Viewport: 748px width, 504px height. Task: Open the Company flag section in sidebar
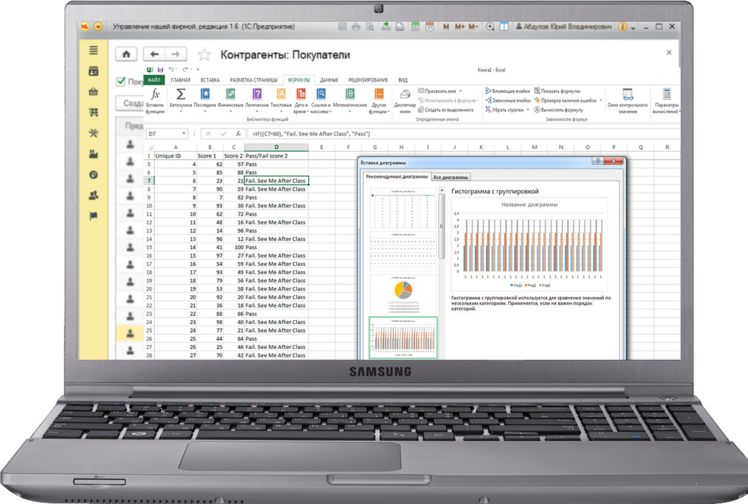(94, 216)
